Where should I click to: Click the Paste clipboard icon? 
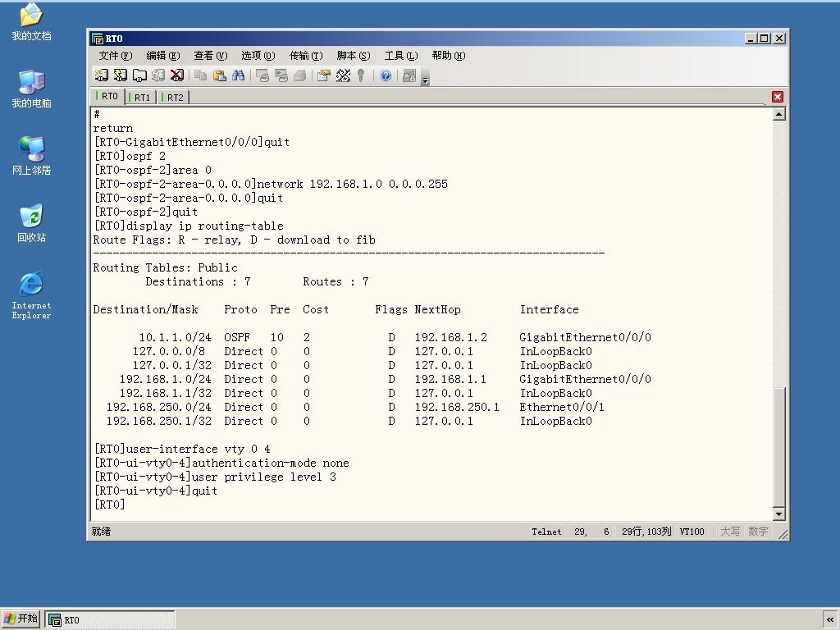220,75
